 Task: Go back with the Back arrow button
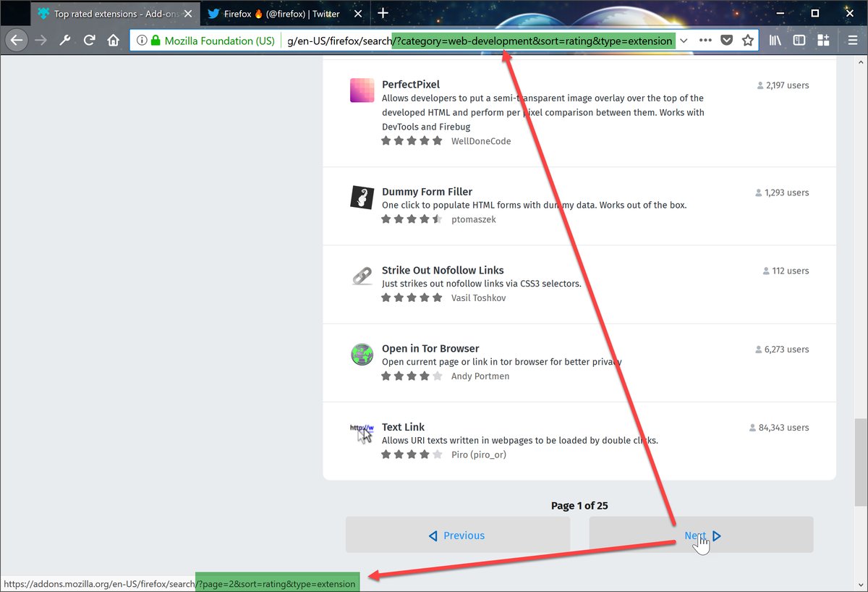point(17,41)
